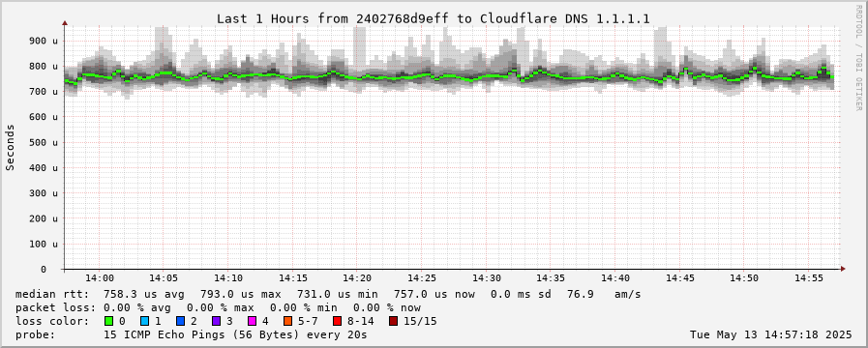Click the timestamp Tue May 13 14:57:18 2025
The height and width of the screenshot is (348, 868).
[771, 334]
